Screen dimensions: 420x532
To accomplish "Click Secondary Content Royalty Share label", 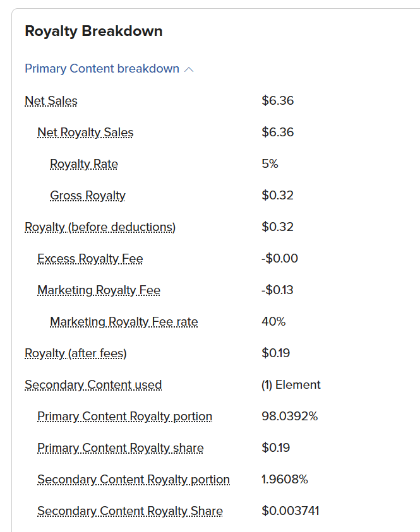I will pyautogui.click(x=130, y=511).
